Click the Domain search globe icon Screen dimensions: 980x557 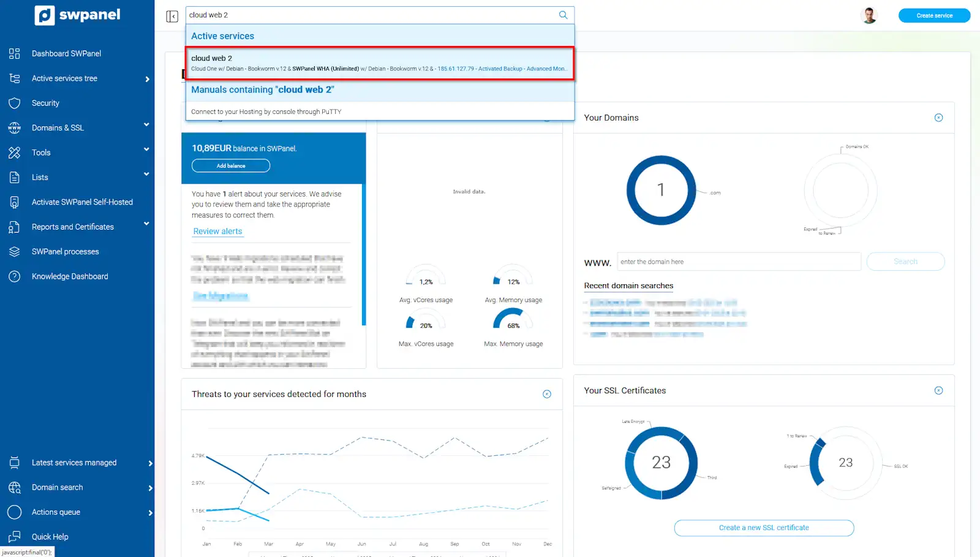tap(15, 488)
